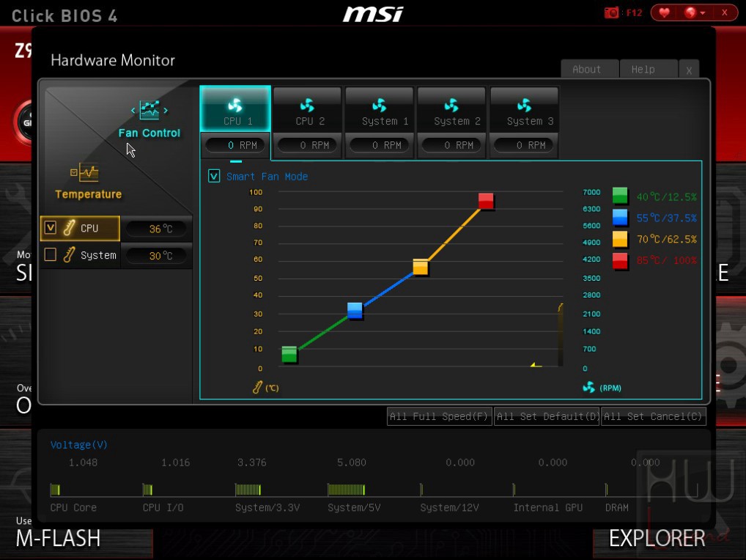Click the Fan Control graph icon

(x=149, y=110)
